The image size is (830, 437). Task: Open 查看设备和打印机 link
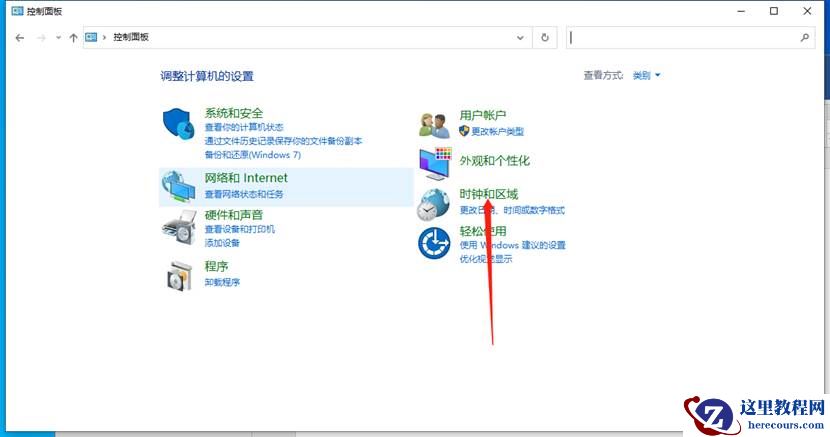tap(240, 229)
